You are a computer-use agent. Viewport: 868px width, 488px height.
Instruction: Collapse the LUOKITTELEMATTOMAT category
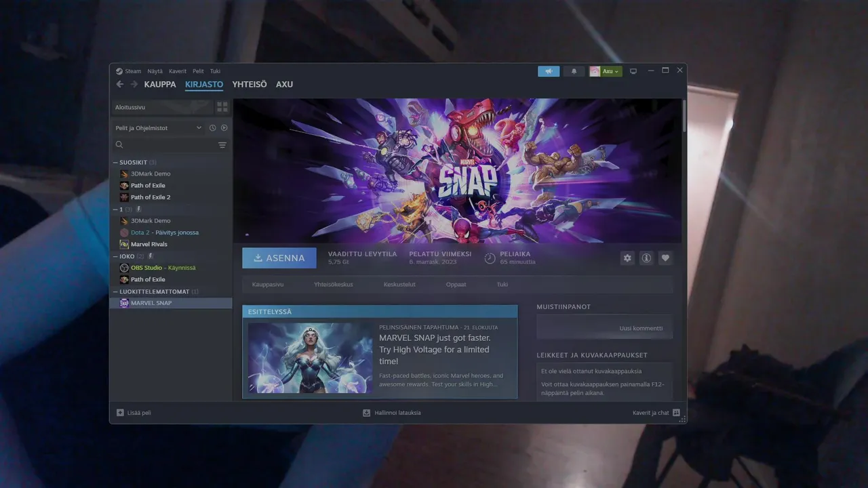coord(115,291)
